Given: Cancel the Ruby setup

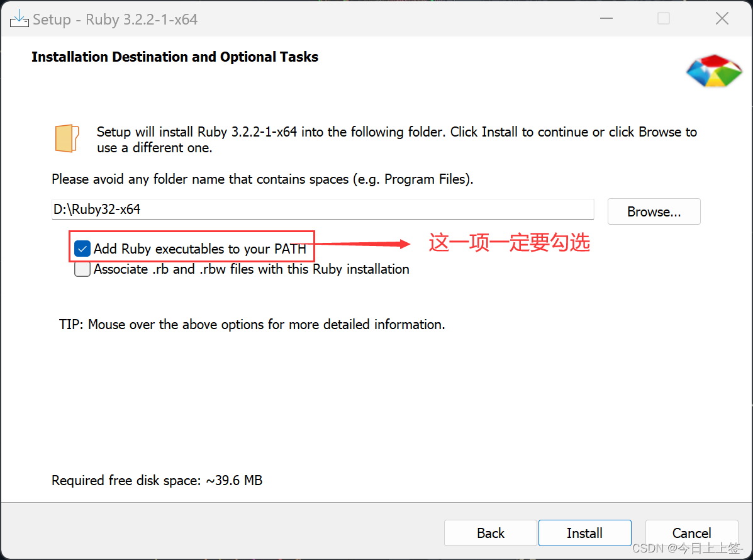Looking at the screenshot, I should click(691, 533).
